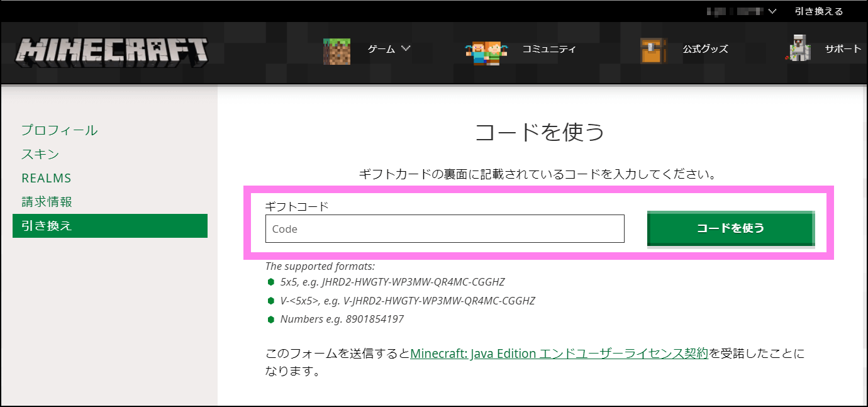Click inside the gift code input field
Viewport: 868px width, 407px height.
(445, 228)
